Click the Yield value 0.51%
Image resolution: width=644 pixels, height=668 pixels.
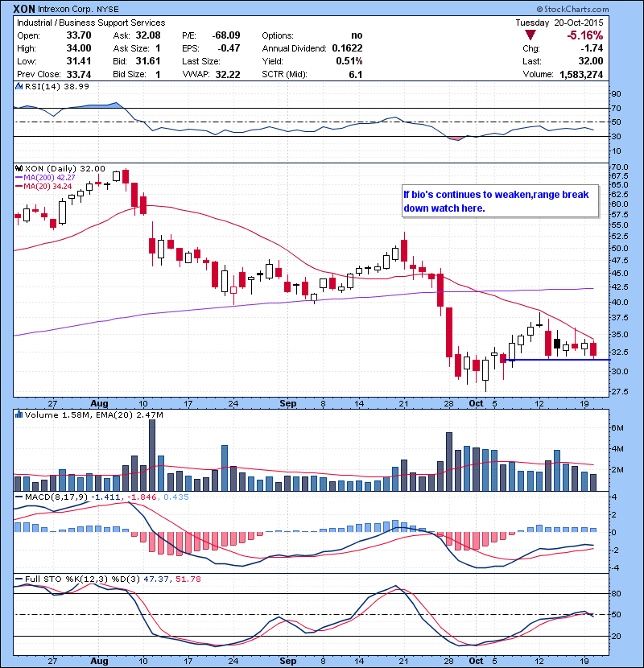pyautogui.click(x=349, y=61)
